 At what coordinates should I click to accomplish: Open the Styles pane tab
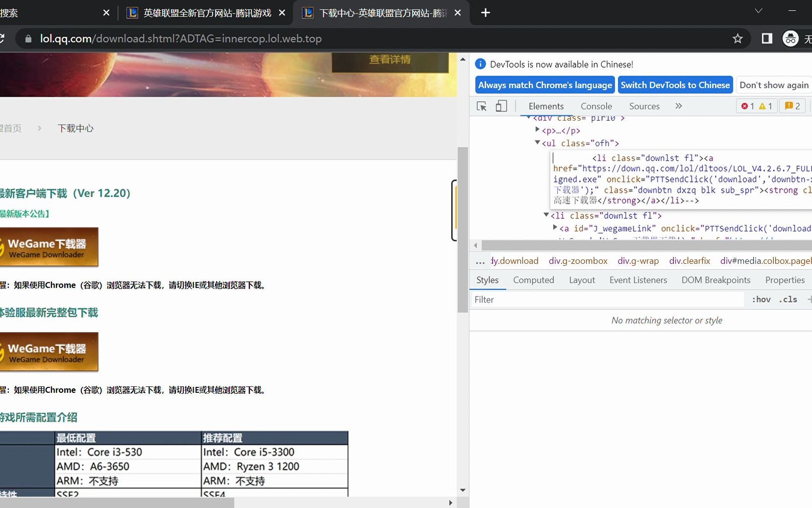click(x=487, y=280)
